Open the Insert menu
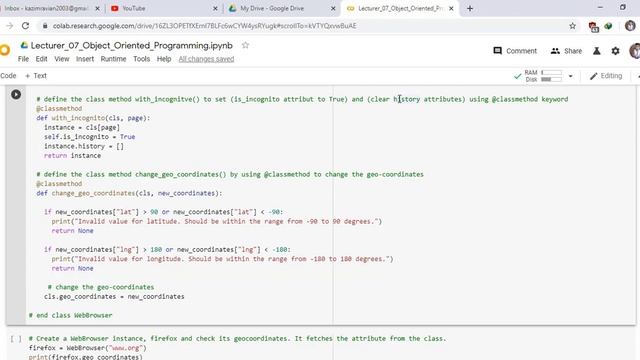The image size is (640, 360). click(85, 59)
